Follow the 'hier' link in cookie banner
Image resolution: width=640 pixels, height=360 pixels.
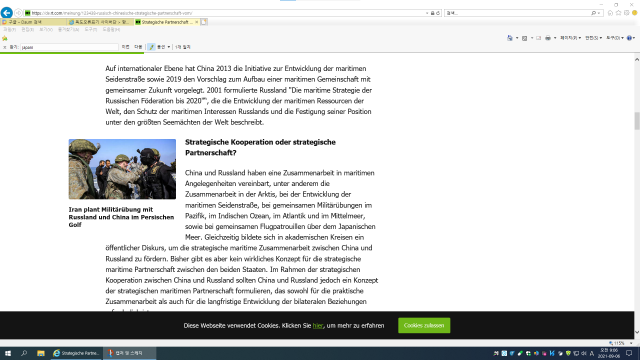318,326
